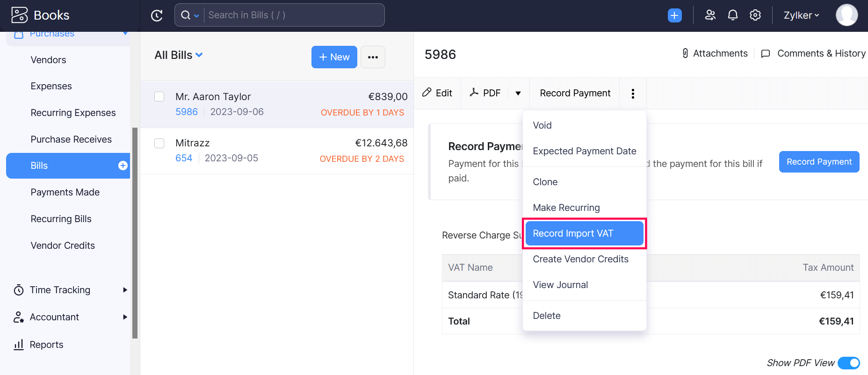Open the settings gear icon
The width and height of the screenshot is (868, 375).
(755, 15)
